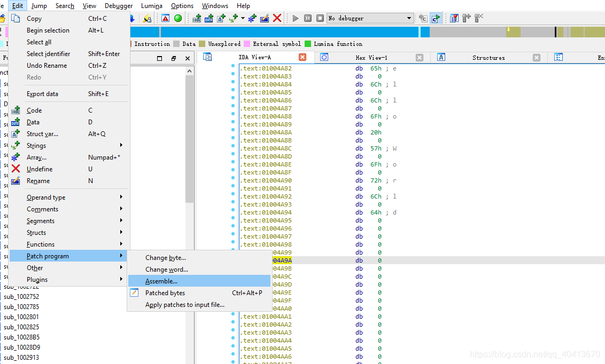Image resolution: width=605 pixels, height=364 pixels.
Task: Click the blue navigation band overview
Action: 289,32
